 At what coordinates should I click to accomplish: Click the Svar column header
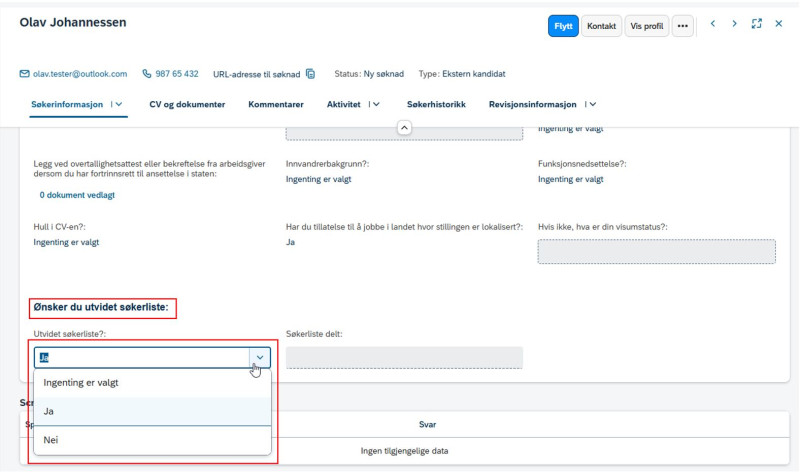coord(428,424)
